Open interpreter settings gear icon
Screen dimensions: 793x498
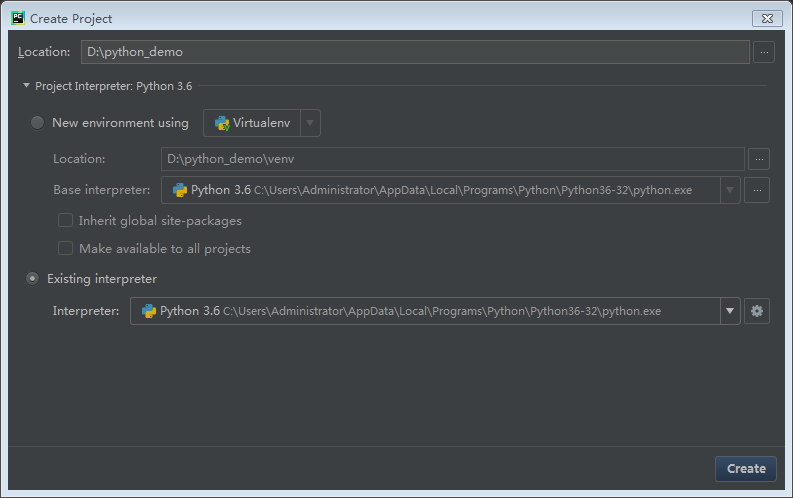click(x=757, y=311)
